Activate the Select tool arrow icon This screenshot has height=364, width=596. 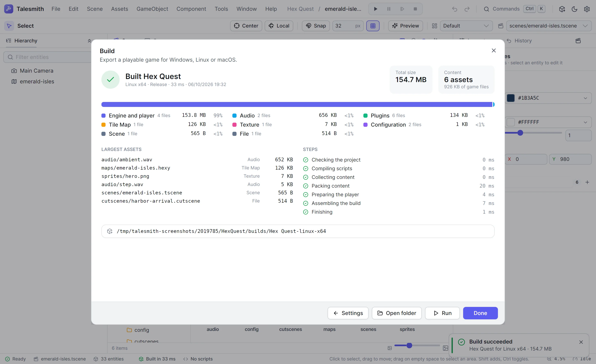(9, 26)
